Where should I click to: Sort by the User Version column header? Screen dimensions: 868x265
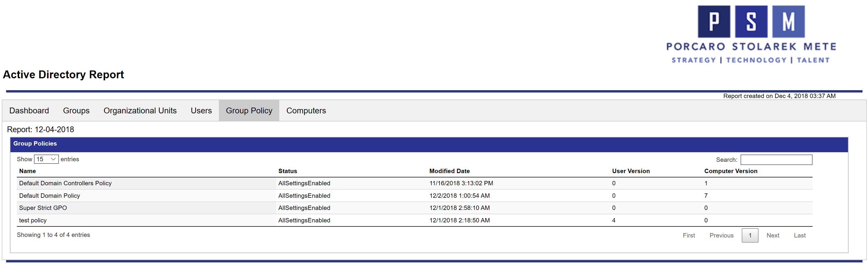tap(631, 171)
